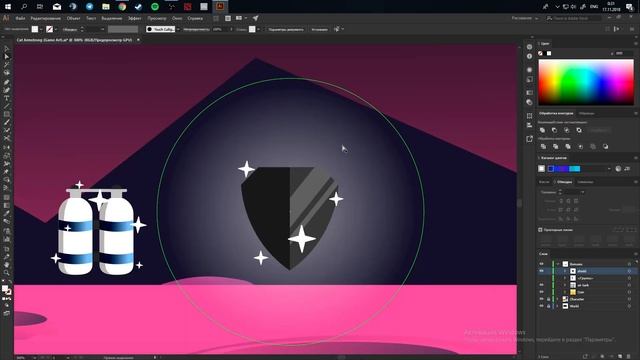Hide the Buttons layer

point(542,264)
